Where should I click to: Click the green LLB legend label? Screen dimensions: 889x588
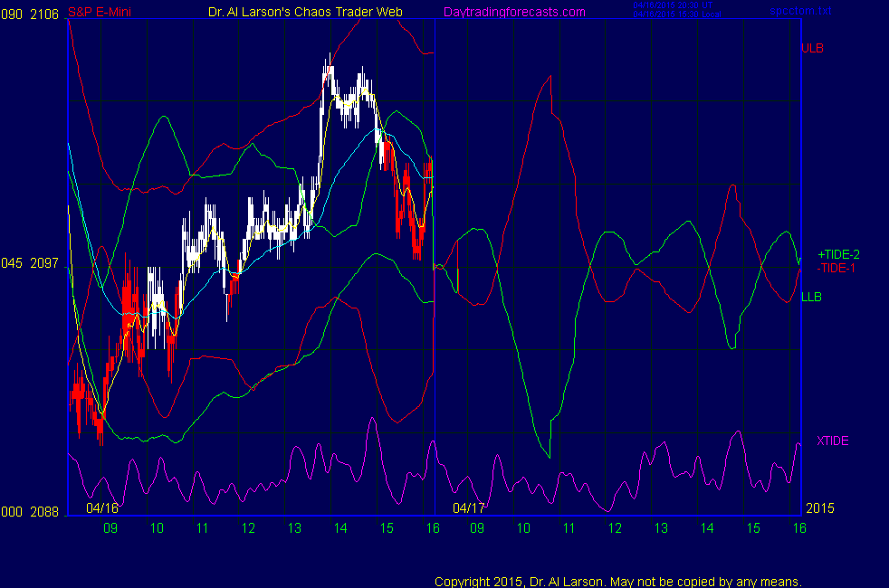pyautogui.click(x=811, y=297)
